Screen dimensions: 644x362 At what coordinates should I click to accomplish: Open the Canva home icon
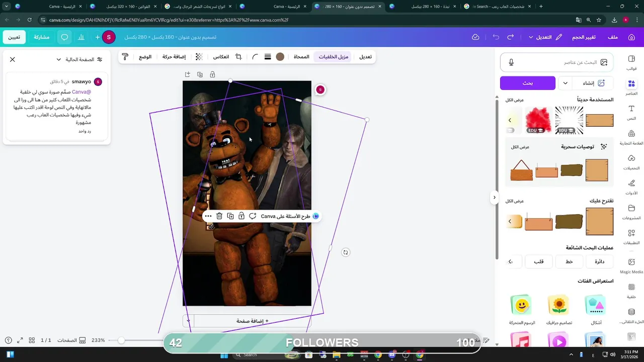[631, 37]
